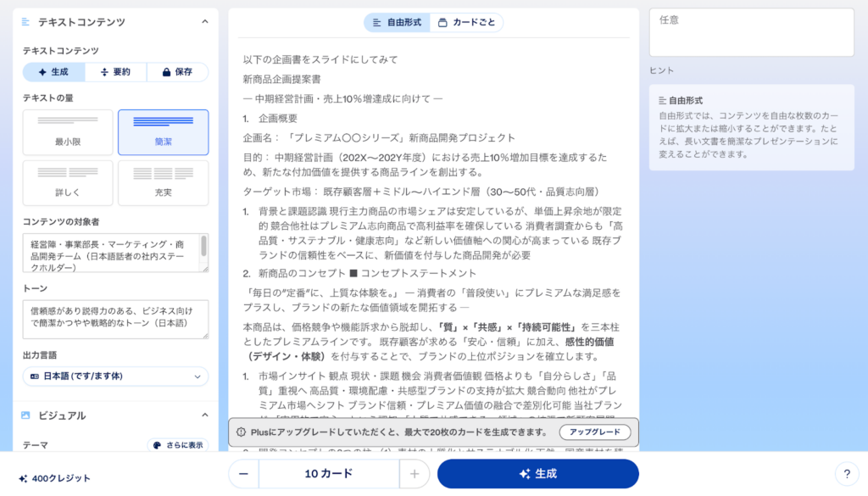
Task: Click the トーン text input field
Action: [115, 319]
